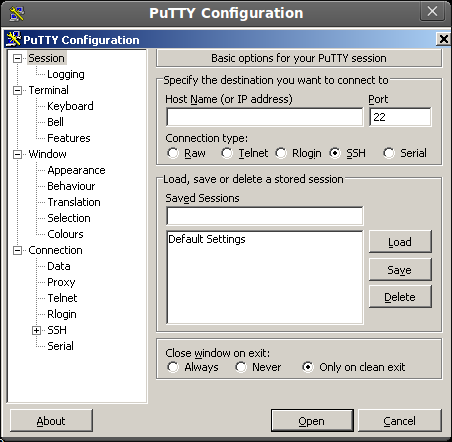Collapse the Window tree node
Viewport: 452px width, 442px height.
[x=17, y=155]
